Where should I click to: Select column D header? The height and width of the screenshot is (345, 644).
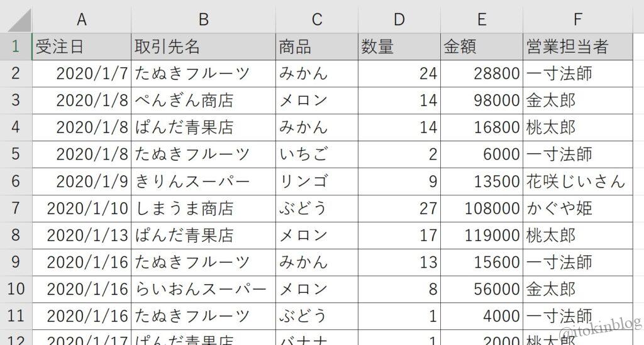pyautogui.click(x=399, y=20)
